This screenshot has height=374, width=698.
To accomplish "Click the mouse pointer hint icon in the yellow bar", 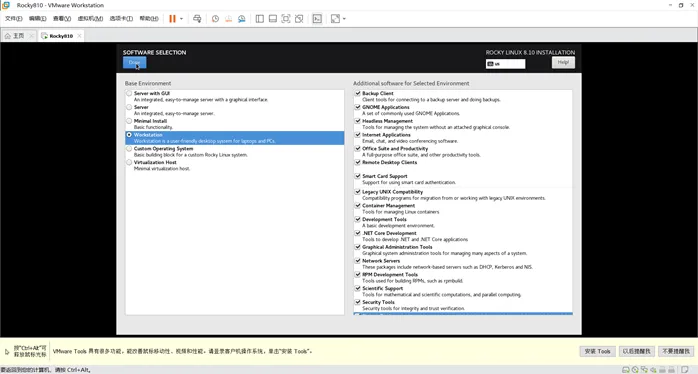I will 7,351.
